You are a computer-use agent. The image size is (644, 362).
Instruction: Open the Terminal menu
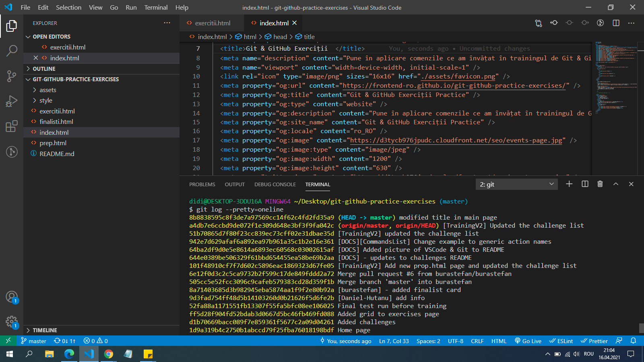click(156, 7)
